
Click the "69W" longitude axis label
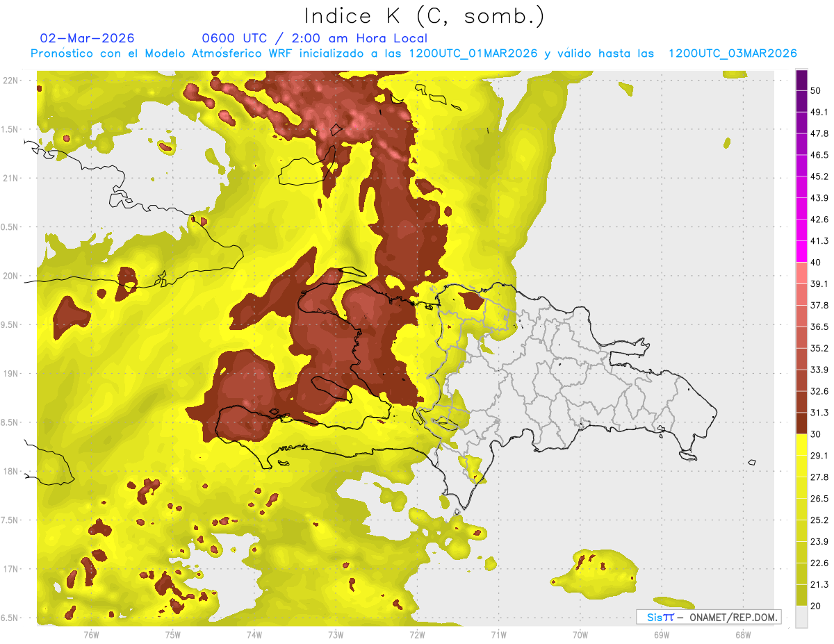coord(662,635)
